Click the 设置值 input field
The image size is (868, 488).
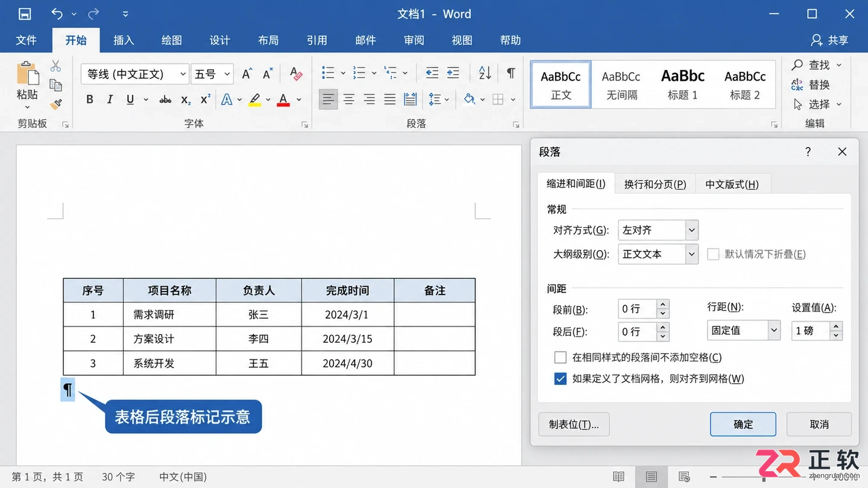[x=810, y=330]
